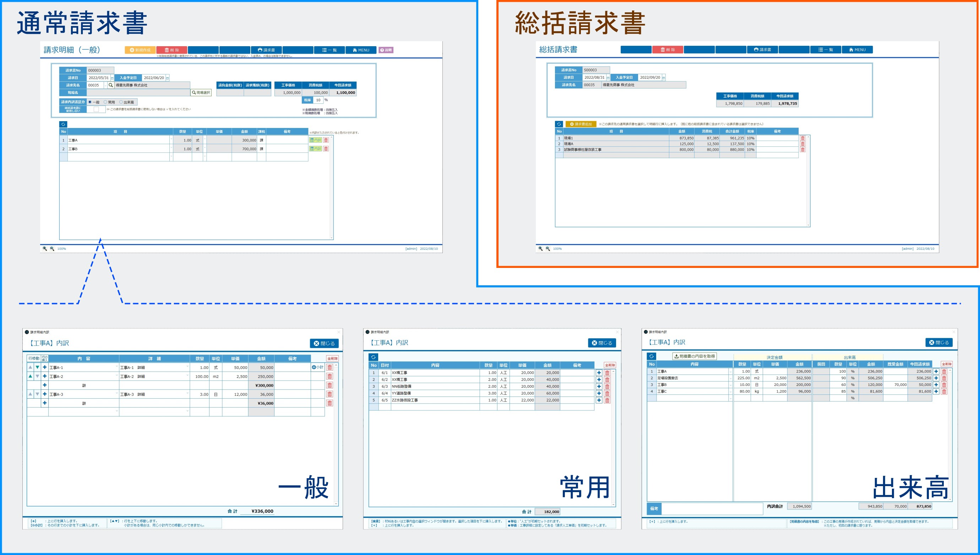The image size is (980, 555).
Task: Delete 試験商事様社屋改装工事 row in 総括請求書
Action: 802,150
